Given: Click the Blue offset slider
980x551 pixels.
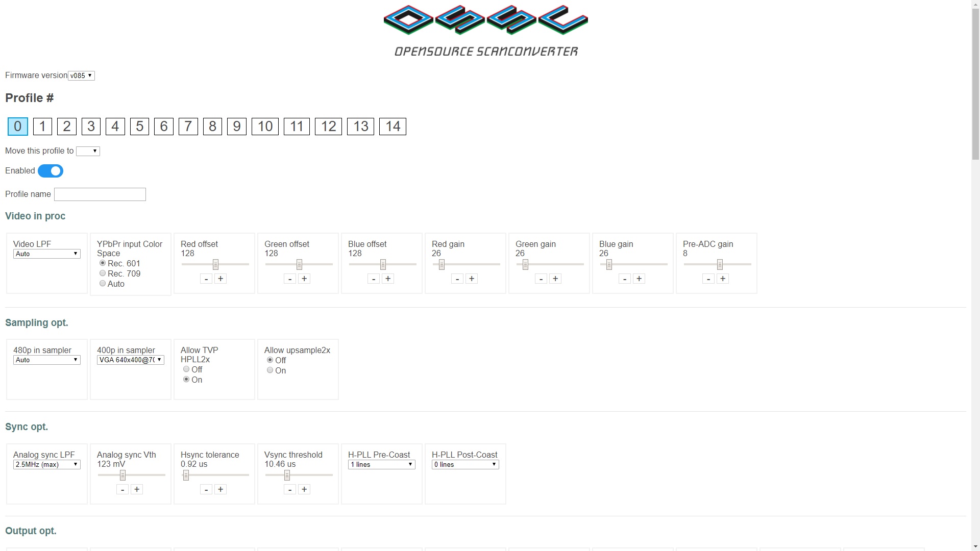Looking at the screenshot, I should click(383, 264).
